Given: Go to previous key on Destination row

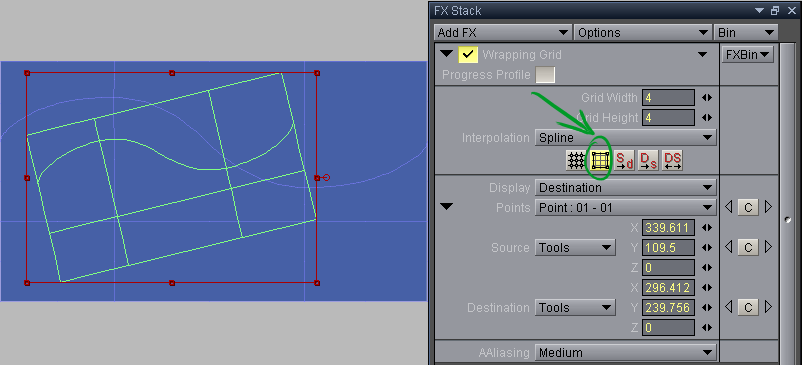Looking at the screenshot, I should 729,307.
